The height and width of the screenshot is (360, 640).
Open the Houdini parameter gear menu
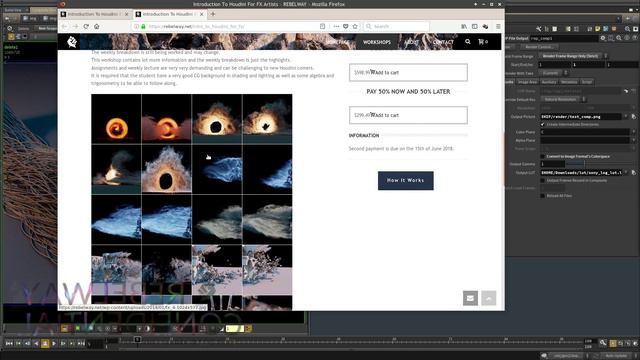pos(603,38)
